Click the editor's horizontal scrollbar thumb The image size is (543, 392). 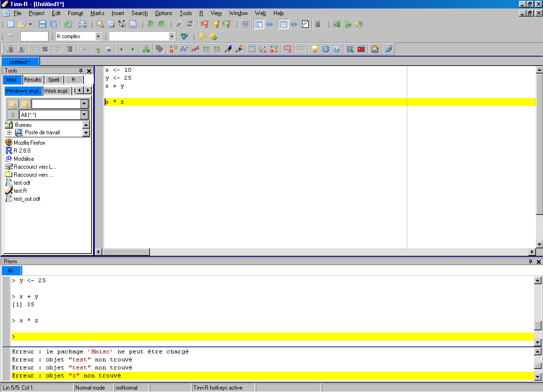(x=126, y=252)
